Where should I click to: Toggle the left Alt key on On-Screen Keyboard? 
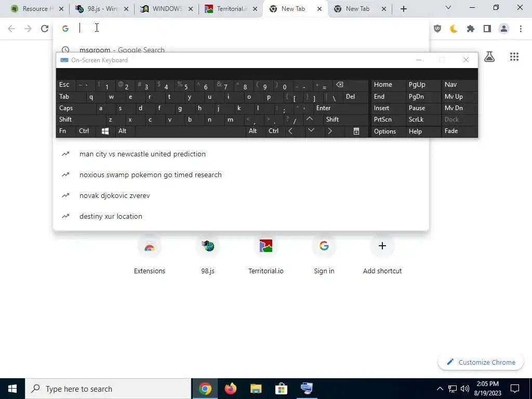[125, 131]
